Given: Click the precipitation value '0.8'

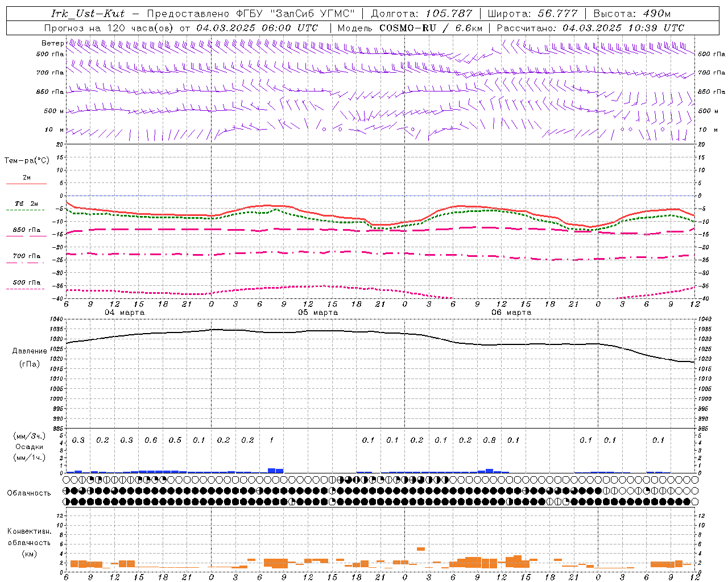Looking at the screenshot, I should [489, 440].
